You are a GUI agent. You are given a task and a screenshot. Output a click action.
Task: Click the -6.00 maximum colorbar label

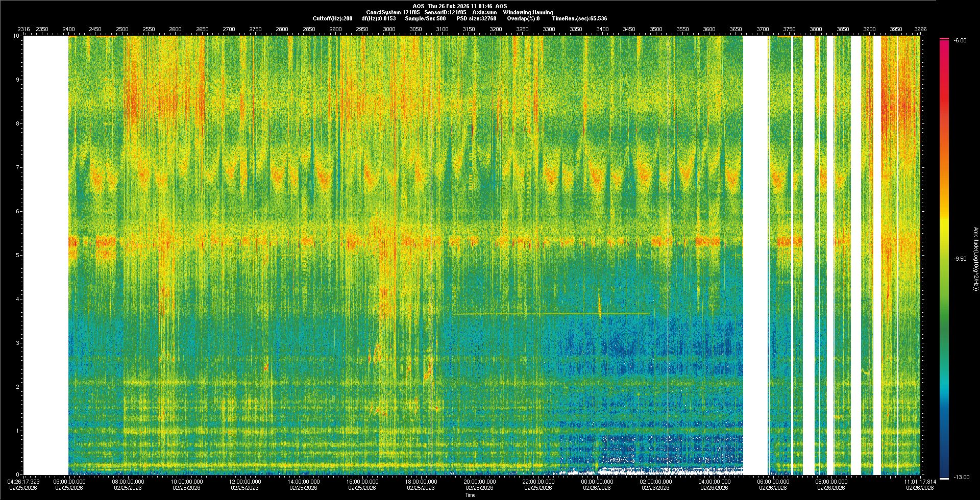click(960, 41)
